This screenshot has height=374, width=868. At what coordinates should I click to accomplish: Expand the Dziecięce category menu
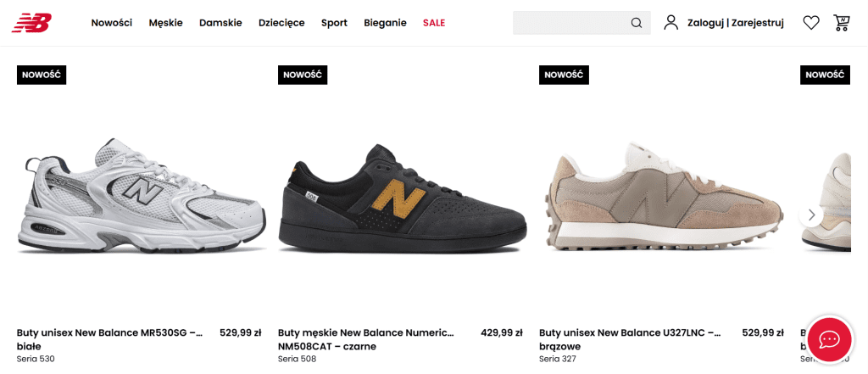coord(281,23)
